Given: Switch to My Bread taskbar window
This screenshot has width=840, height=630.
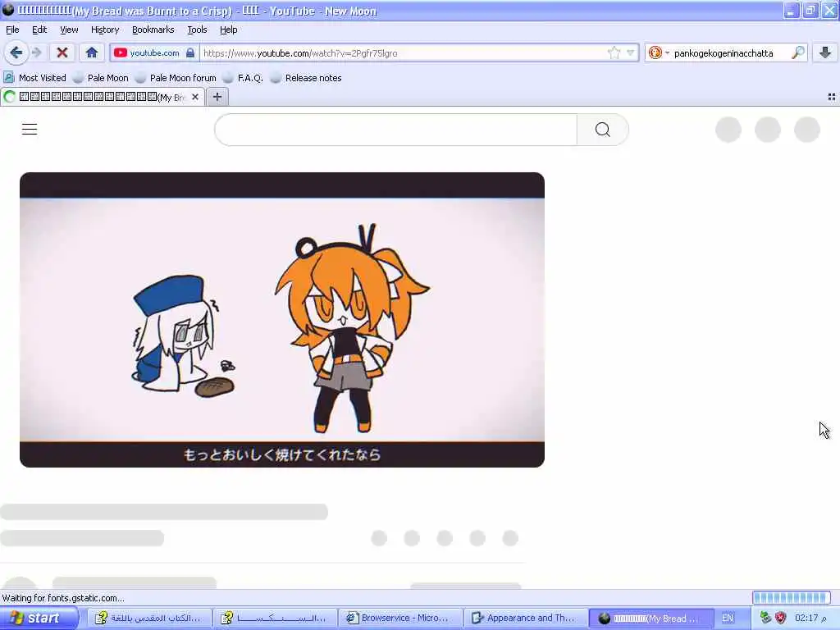Looking at the screenshot, I should [x=651, y=618].
